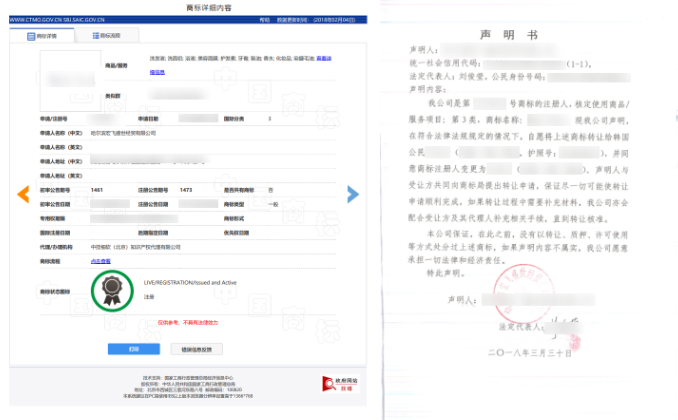Click the blue 打印 print button
Screen dimensions: 678x420
click(x=134, y=349)
